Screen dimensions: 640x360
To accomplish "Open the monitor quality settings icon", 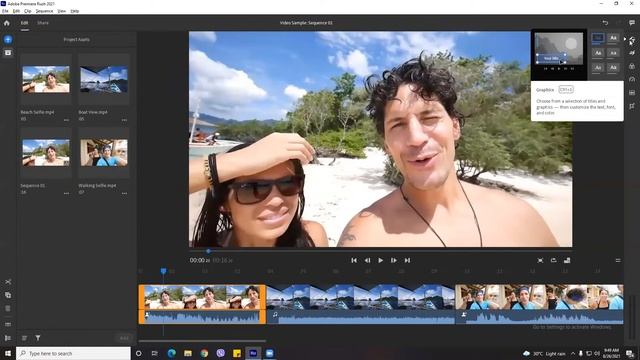I will click(567, 260).
